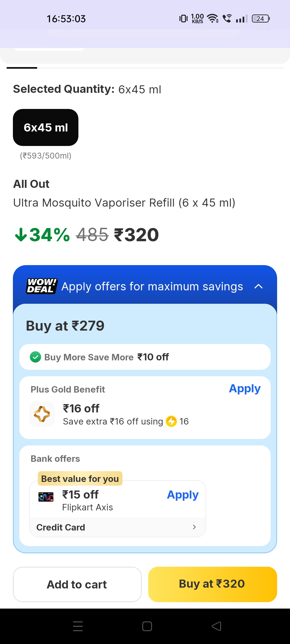The width and height of the screenshot is (290, 644).
Task: Tap the Flipkart Axis card icon
Action: [x=46, y=497]
